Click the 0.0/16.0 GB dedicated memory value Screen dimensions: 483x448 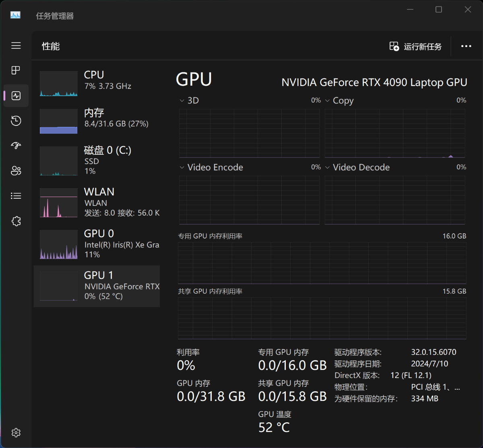tap(293, 365)
